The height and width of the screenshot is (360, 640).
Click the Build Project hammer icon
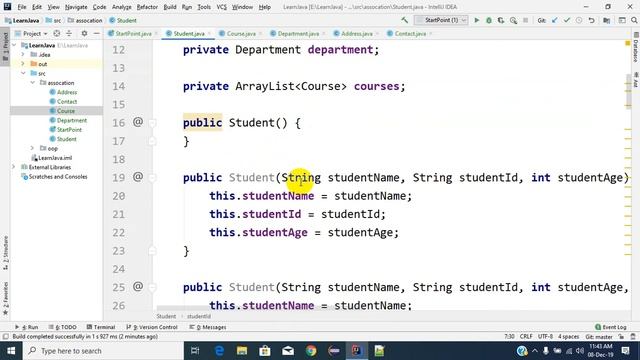pos(404,20)
